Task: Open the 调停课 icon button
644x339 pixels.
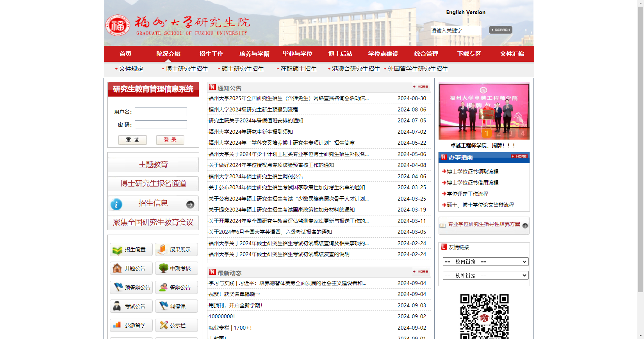Action: pyautogui.click(x=177, y=306)
